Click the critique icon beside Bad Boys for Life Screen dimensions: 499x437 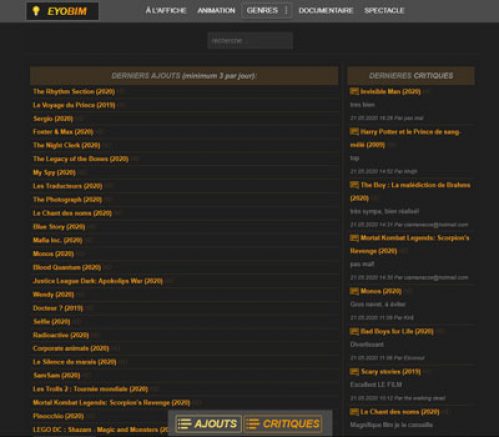354,331
